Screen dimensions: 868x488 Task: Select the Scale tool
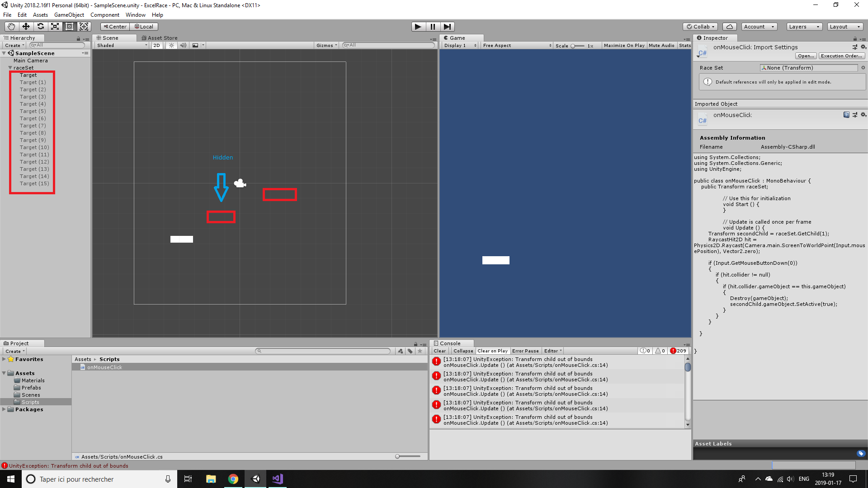[55, 27]
